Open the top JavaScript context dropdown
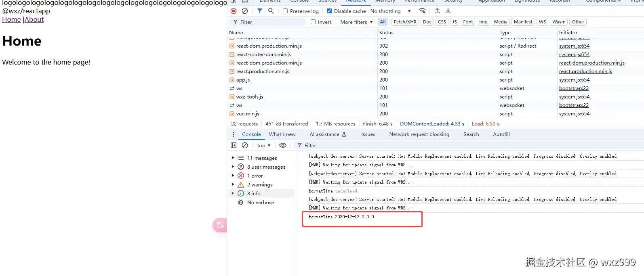The height and width of the screenshot is (276, 644). pyautogui.click(x=264, y=146)
